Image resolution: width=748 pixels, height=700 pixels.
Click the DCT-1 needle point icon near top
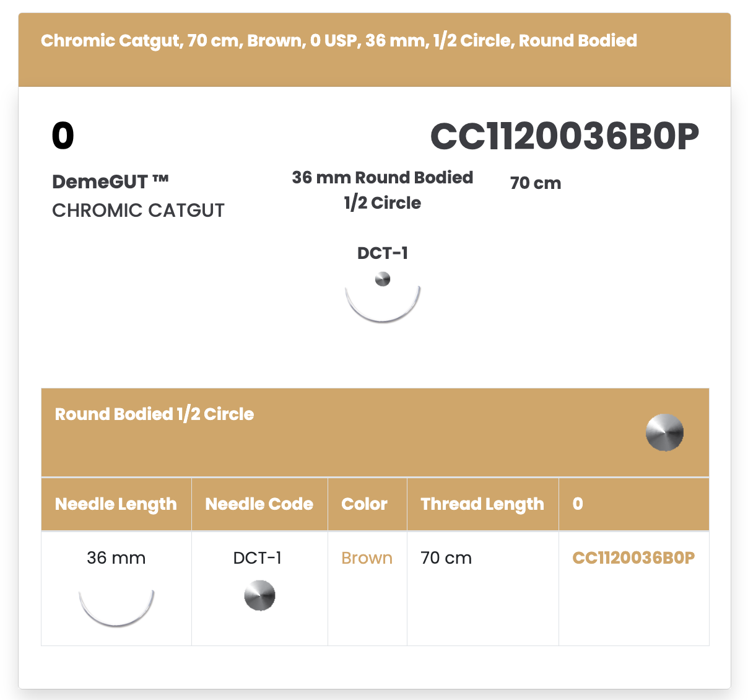point(383,279)
